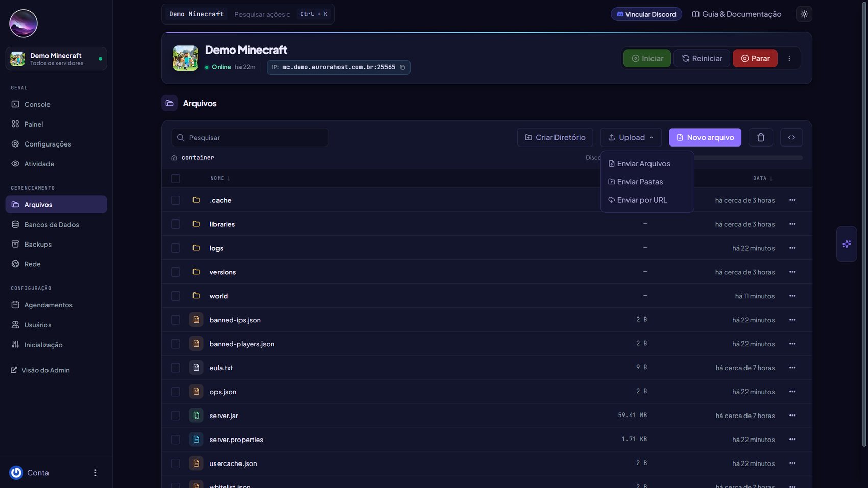Toggle light/dark theme sun icon
The width and height of the screenshot is (868, 488).
pos(804,14)
